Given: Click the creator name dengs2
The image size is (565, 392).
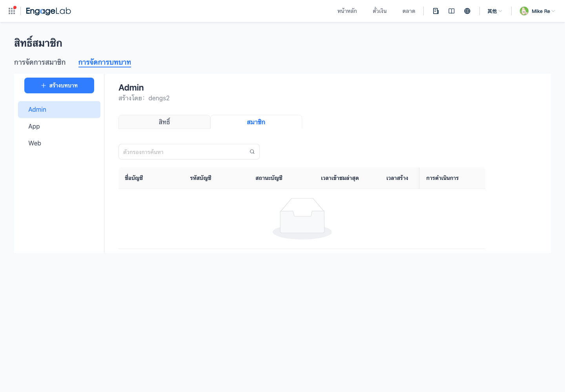Looking at the screenshot, I should pyautogui.click(x=159, y=98).
